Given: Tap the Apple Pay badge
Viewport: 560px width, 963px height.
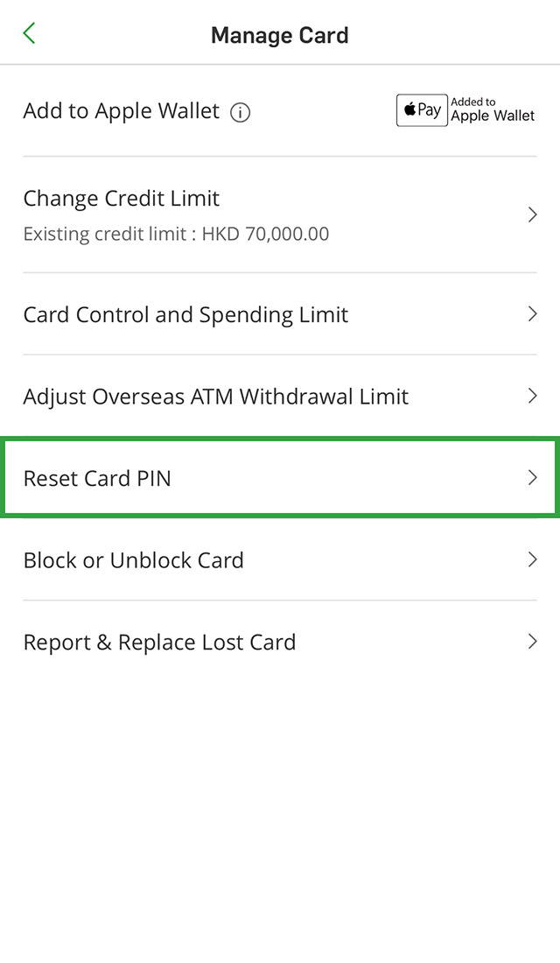Looking at the screenshot, I should (422, 110).
